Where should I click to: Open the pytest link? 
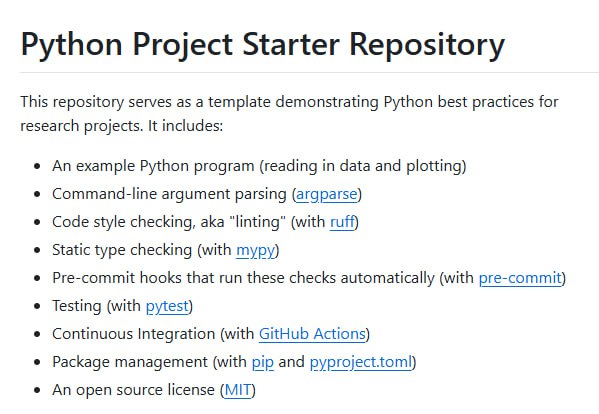click(x=167, y=306)
